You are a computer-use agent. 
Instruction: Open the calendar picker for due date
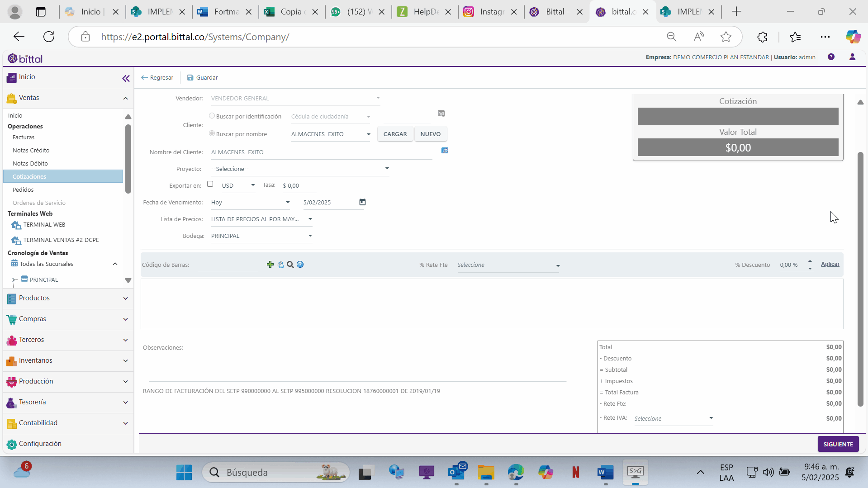click(x=362, y=202)
